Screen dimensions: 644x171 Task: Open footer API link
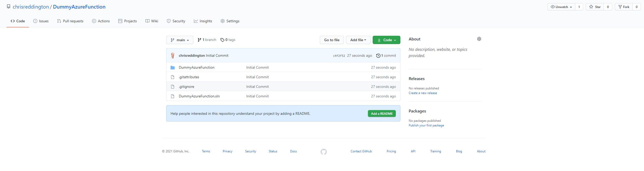413,151
